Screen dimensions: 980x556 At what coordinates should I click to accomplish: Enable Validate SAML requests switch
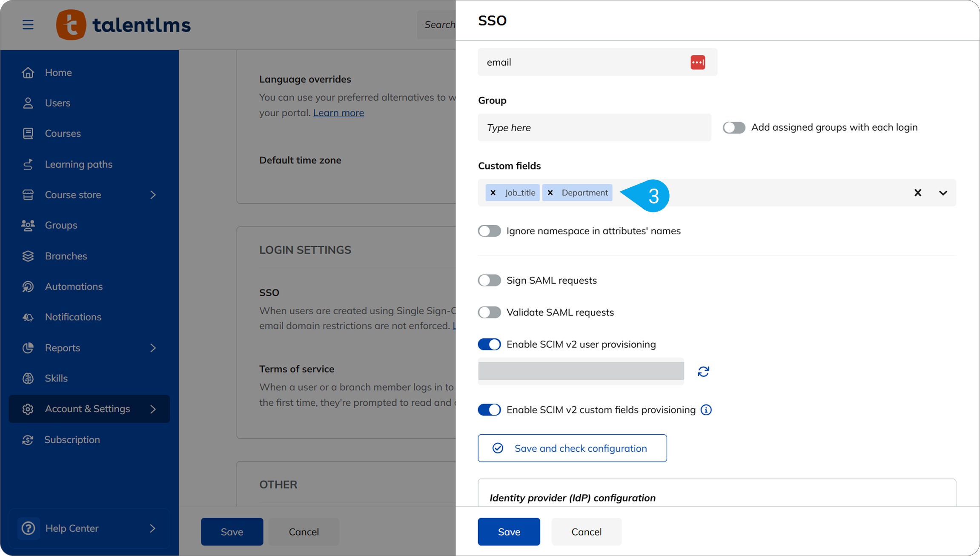(x=489, y=312)
